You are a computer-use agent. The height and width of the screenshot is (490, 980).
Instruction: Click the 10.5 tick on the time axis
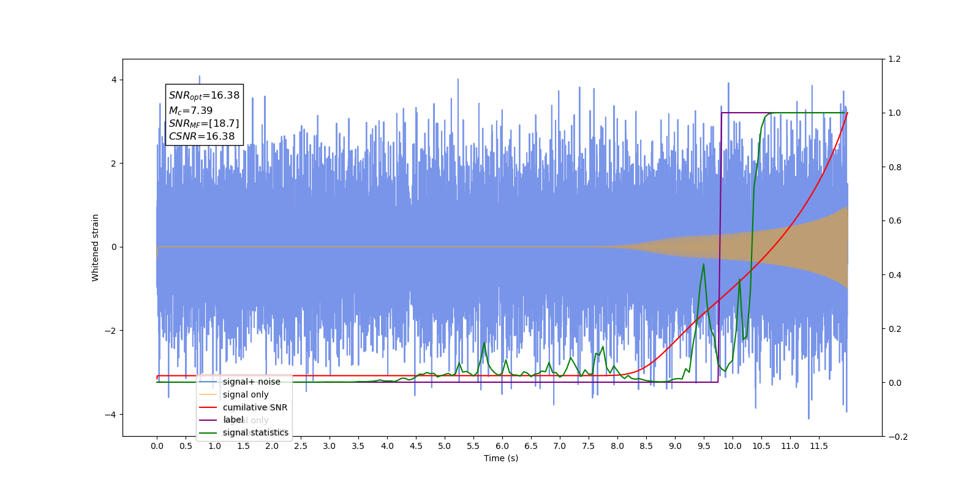click(761, 446)
